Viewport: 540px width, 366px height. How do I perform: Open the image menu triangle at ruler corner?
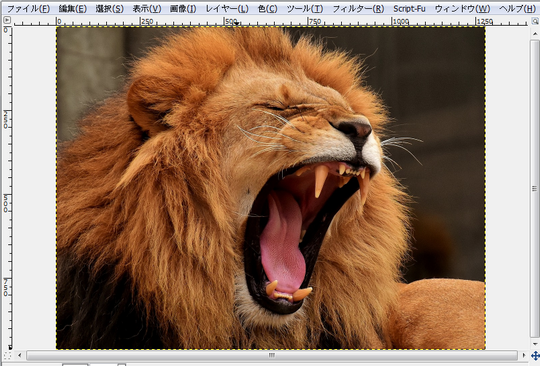tap(7, 20)
